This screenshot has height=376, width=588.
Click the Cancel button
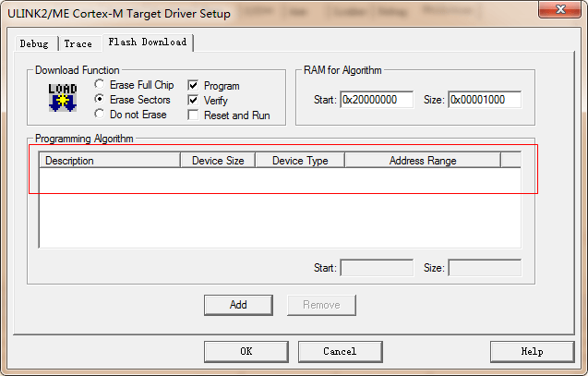(x=340, y=351)
